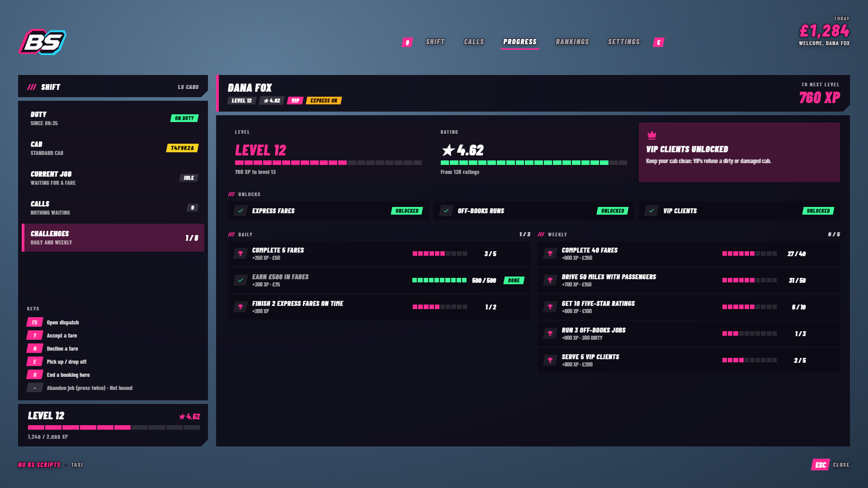Click the VIP badge under Dana Fox
Screen dimensions: 868x488
[295, 101]
